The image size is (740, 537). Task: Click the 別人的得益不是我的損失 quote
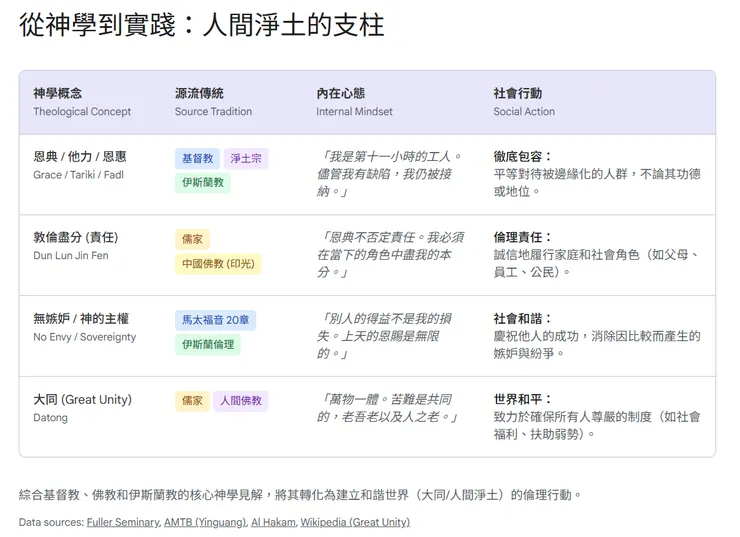pos(384,336)
